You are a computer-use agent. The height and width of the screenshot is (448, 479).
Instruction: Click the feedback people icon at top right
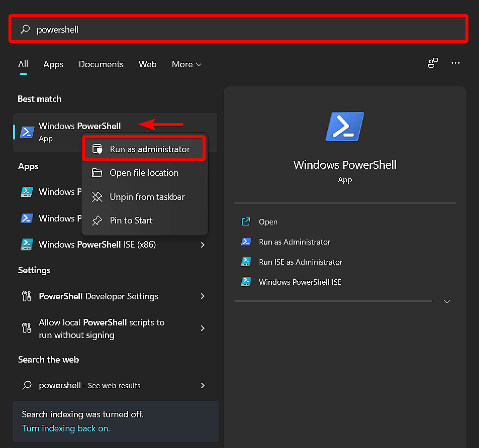pyautogui.click(x=433, y=63)
